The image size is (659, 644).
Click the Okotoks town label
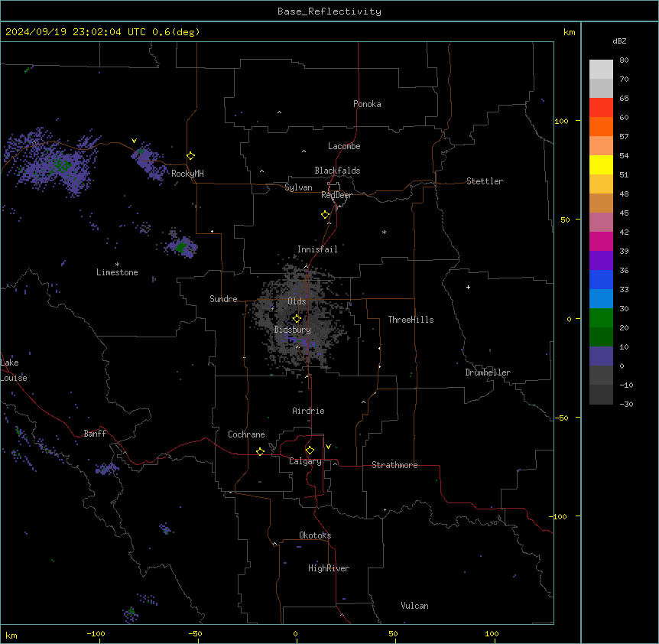(x=315, y=535)
